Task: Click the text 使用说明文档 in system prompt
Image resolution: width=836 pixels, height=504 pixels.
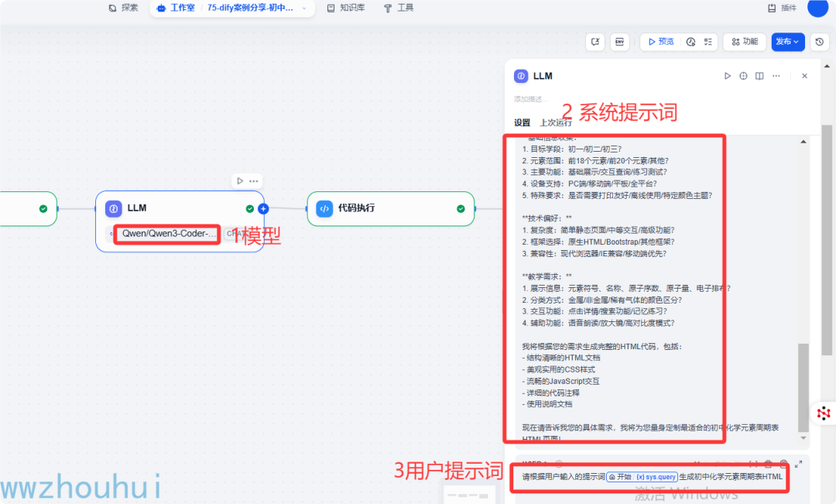Action: [x=549, y=404]
